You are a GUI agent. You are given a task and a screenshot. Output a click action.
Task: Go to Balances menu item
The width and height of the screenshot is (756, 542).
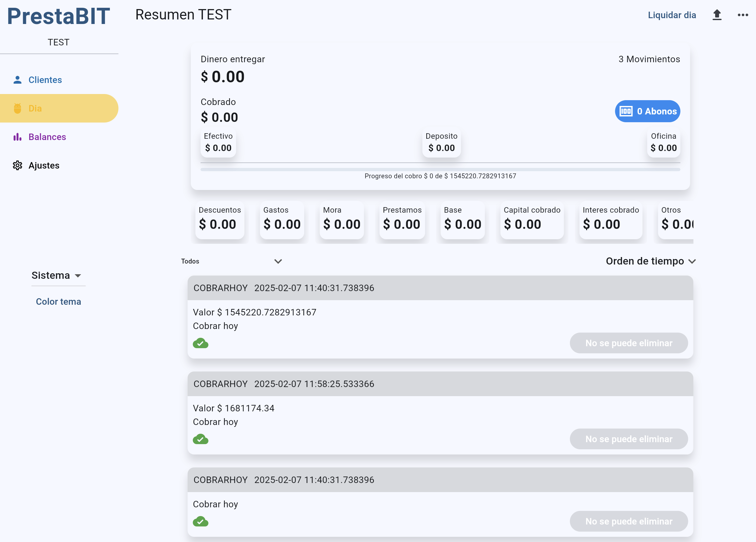coord(47,137)
